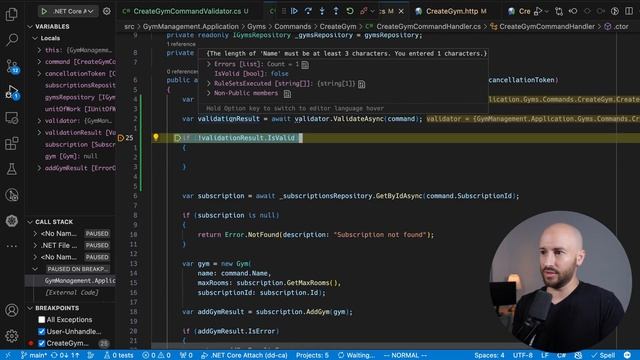640x360 pixels.
Task: Toggle the User-Unhandled exceptions checkbox
Action: tap(42, 331)
